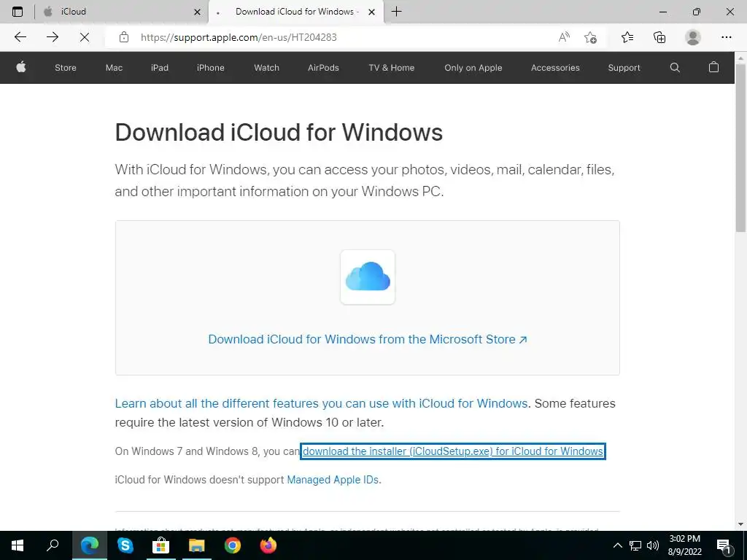Open the iPad menu item
This screenshot has height=560, width=747.
coord(160,68)
